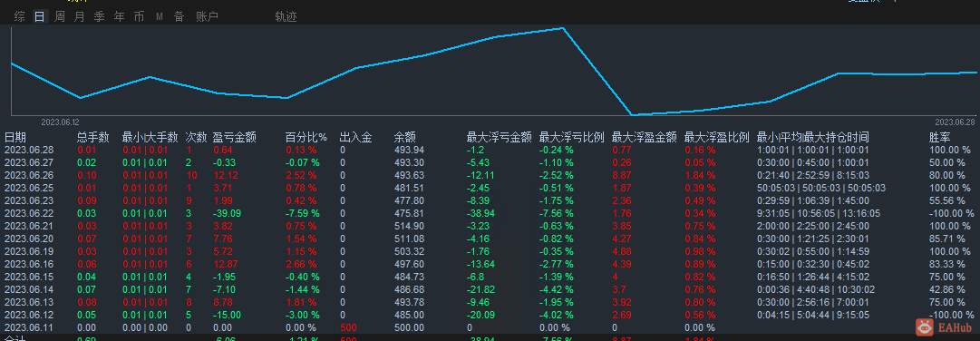The image size is (980, 341).
Task: Open the 季 quarterly tab
Action: 100,17
